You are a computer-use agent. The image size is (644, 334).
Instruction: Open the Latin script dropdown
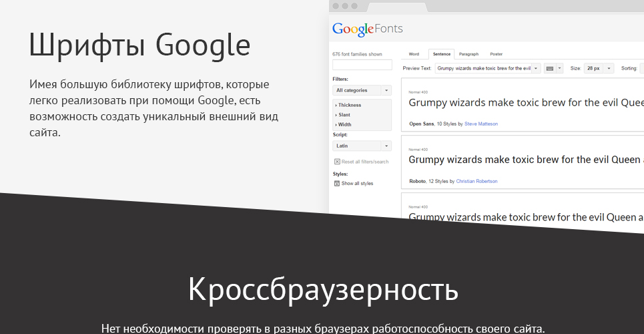362,146
